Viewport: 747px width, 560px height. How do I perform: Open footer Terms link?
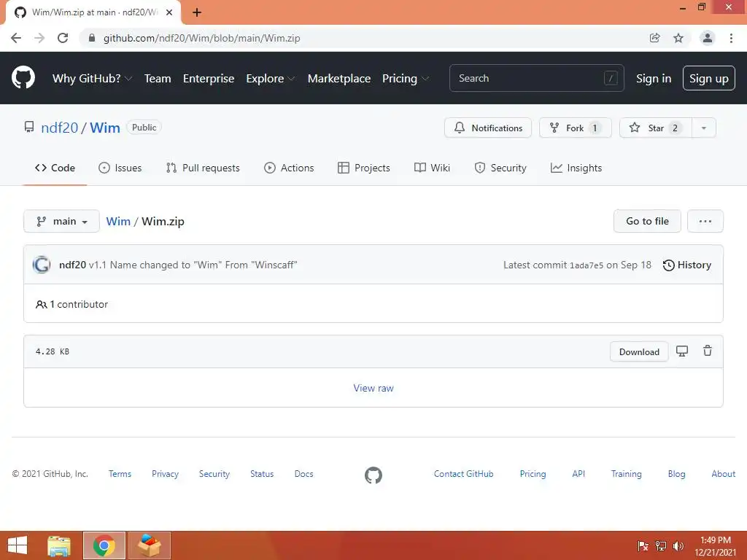pyautogui.click(x=120, y=474)
